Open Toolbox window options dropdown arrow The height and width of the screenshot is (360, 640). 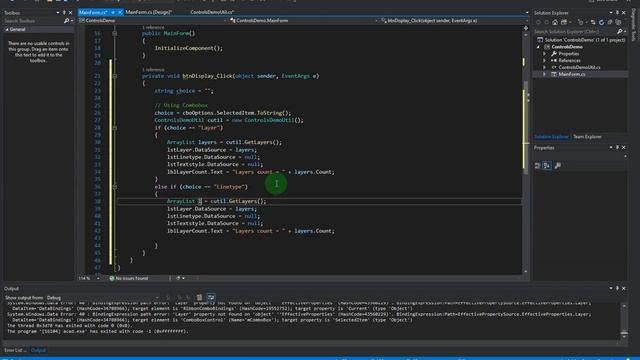click(58, 13)
